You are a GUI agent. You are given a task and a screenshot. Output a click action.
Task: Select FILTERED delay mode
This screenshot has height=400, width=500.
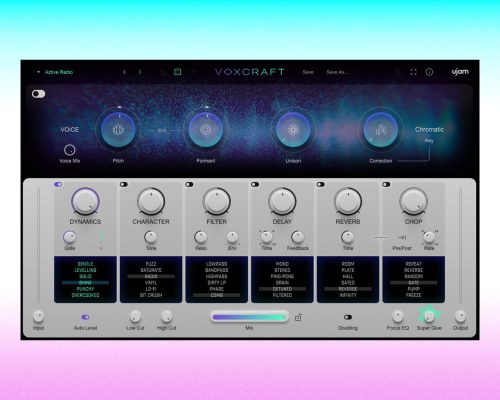(x=282, y=295)
